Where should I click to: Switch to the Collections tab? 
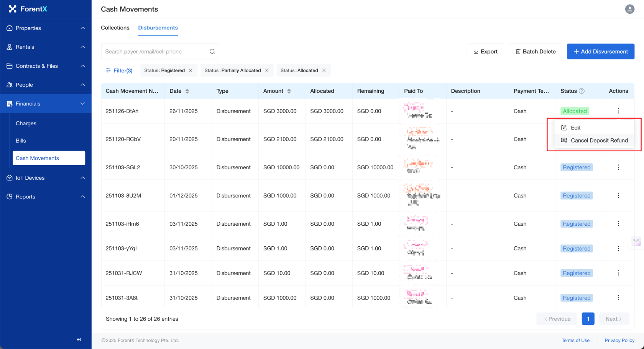click(115, 28)
